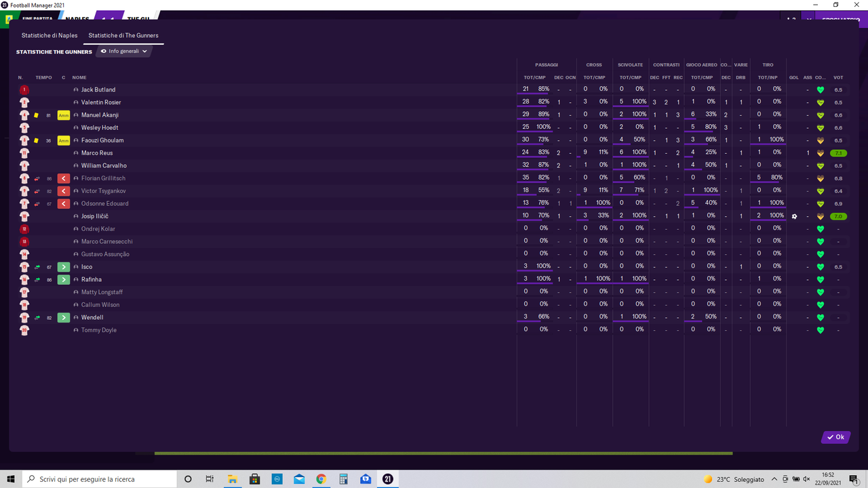Sort by the VOT rating column header
Image resolution: width=868 pixels, height=488 pixels.
(x=838, y=77)
